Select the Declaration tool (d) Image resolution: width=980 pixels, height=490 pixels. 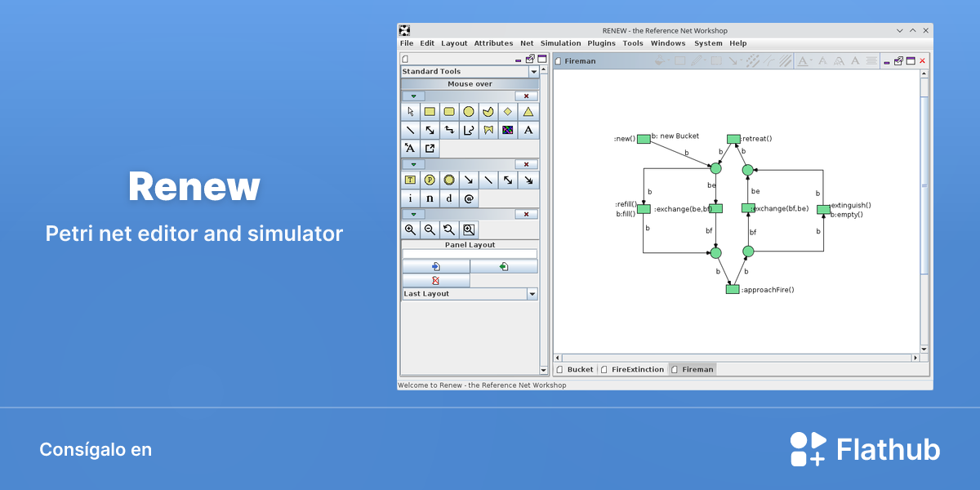449,198
